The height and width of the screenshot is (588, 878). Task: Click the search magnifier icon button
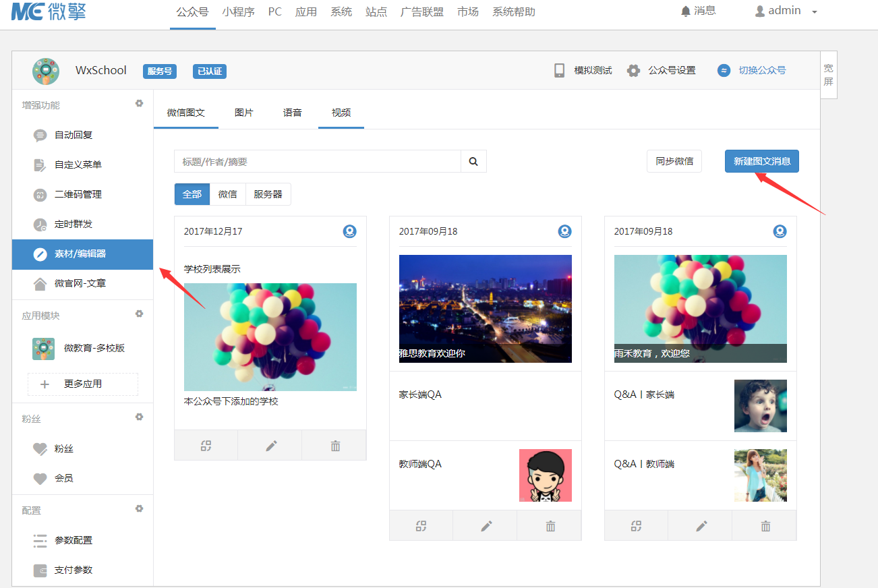pos(473,162)
